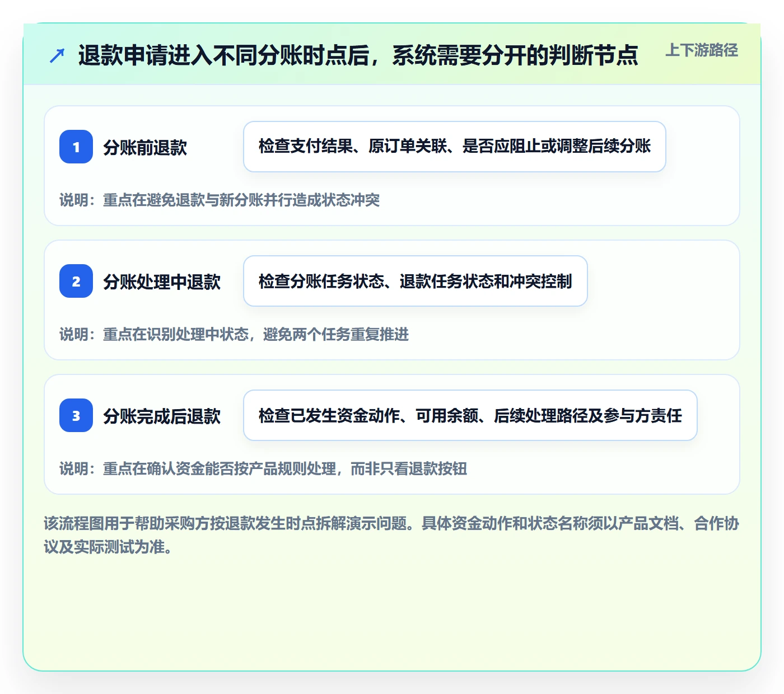Screen dimensions: 784x694
Task: Click the 上下游路径 label in the header
Action: pyautogui.click(x=702, y=50)
